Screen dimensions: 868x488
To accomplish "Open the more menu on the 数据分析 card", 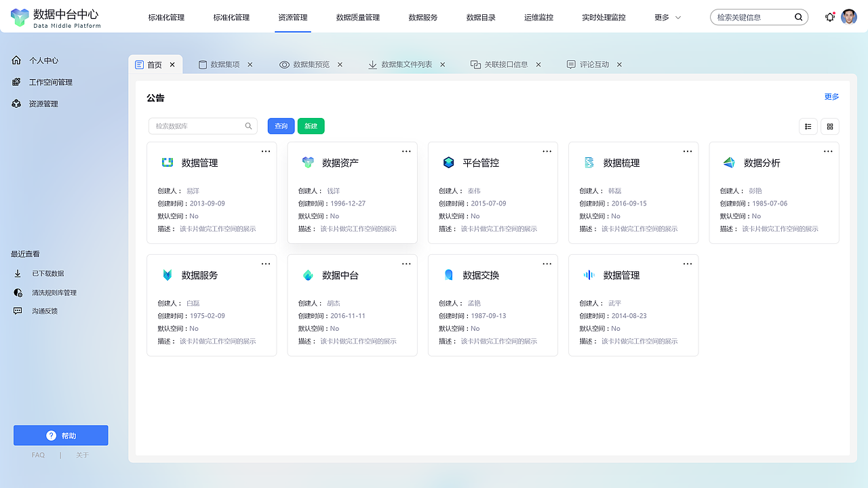I will 828,151.
